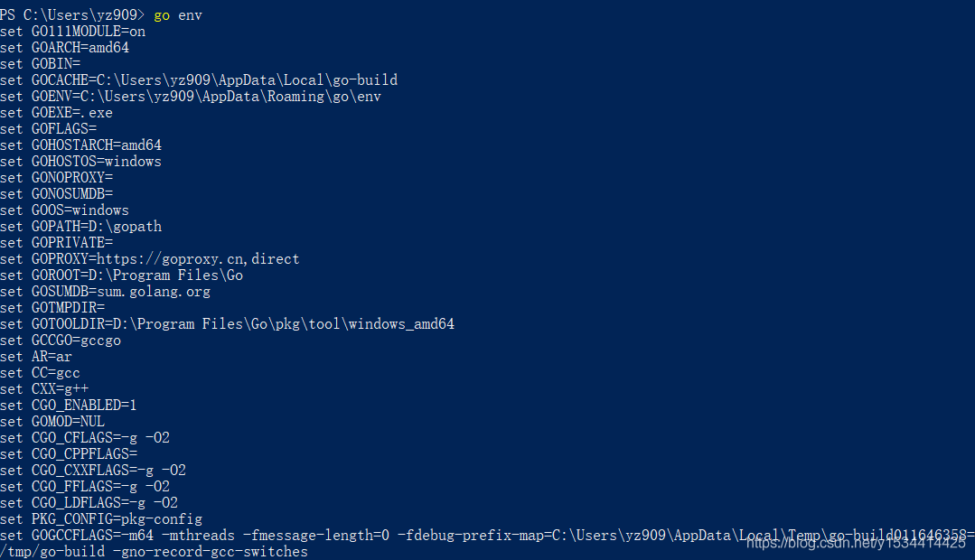
Task: Select the GOEXE=.exe line
Action: click(56, 113)
